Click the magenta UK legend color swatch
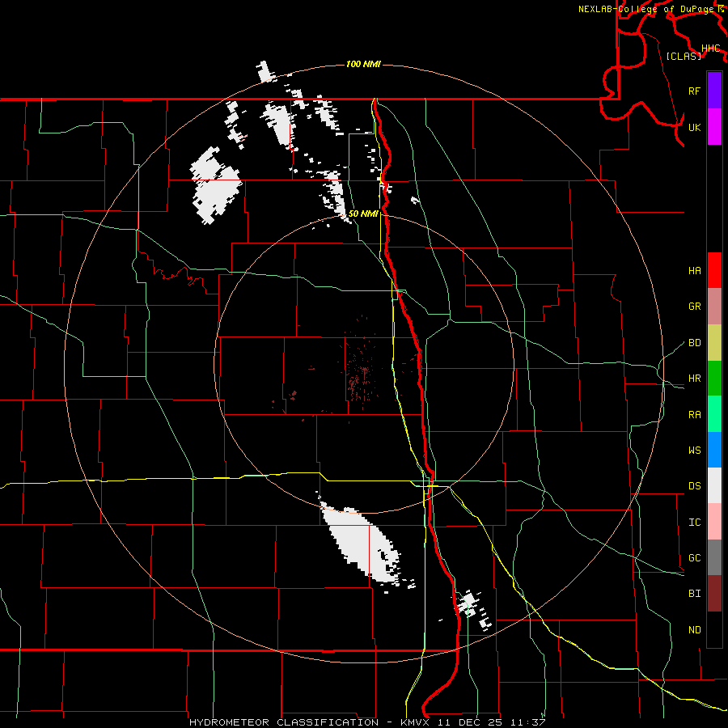 tap(714, 127)
